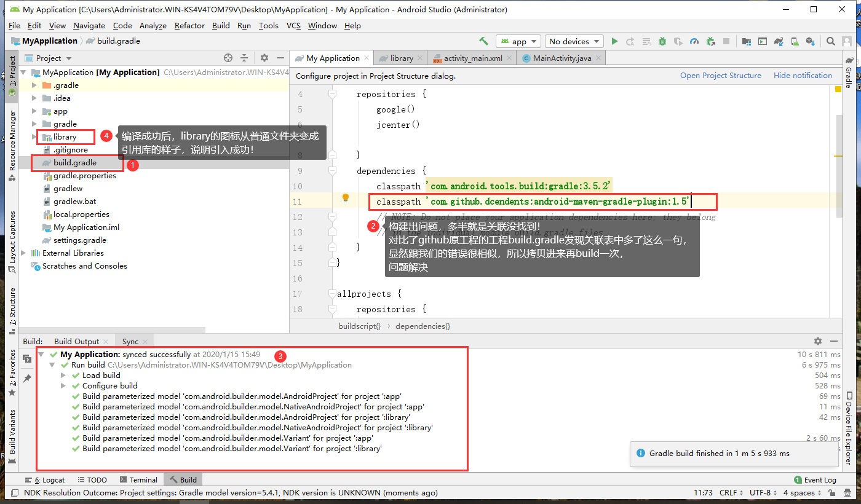The image size is (861, 504).
Task: Close the library editor tab
Action: (421, 58)
